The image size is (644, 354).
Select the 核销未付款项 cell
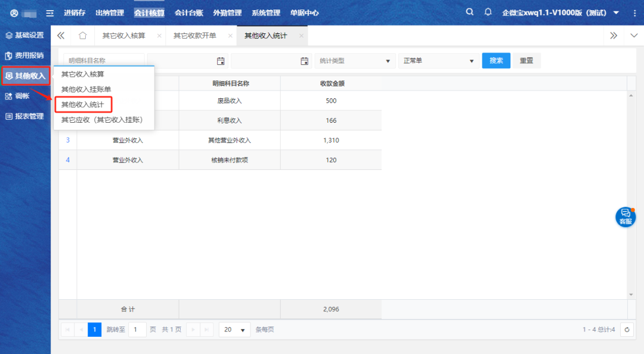coord(230,160)
